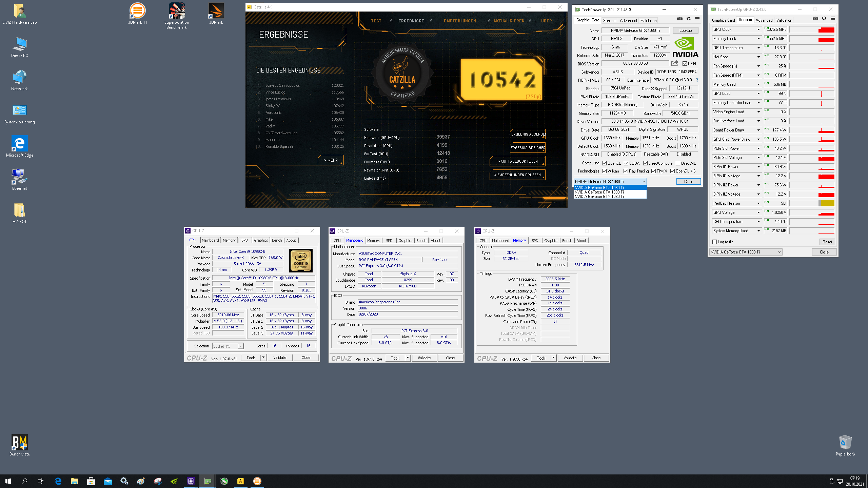Click the refresh icon in GPU-Z Graphics Card window

click(x=688, y=19)
